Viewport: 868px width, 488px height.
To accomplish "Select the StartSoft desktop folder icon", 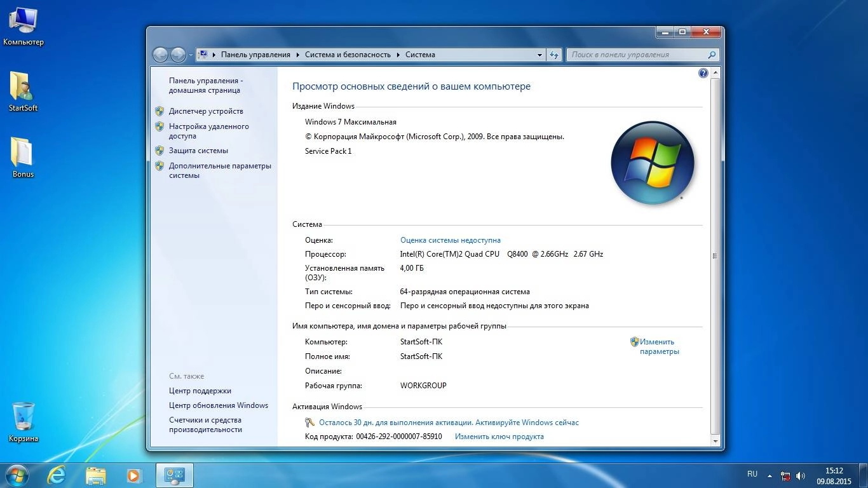I will point(23,91).
